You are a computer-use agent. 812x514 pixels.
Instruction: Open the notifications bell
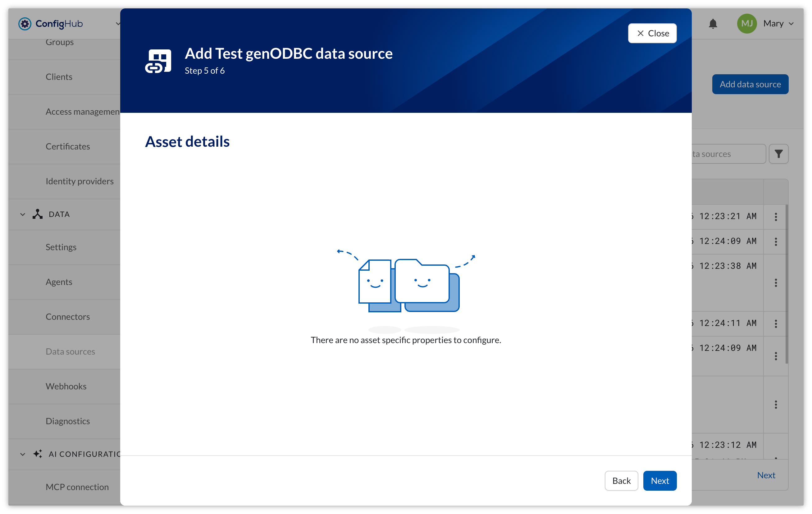(x=713, y=24)
